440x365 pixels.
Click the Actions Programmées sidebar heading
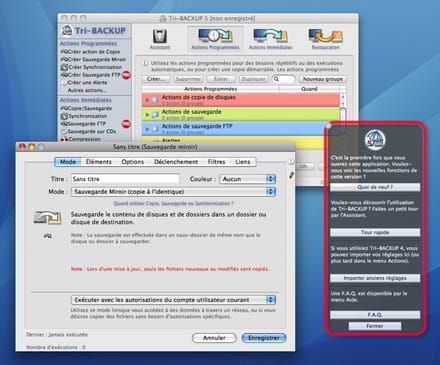[x=88, y=43]
